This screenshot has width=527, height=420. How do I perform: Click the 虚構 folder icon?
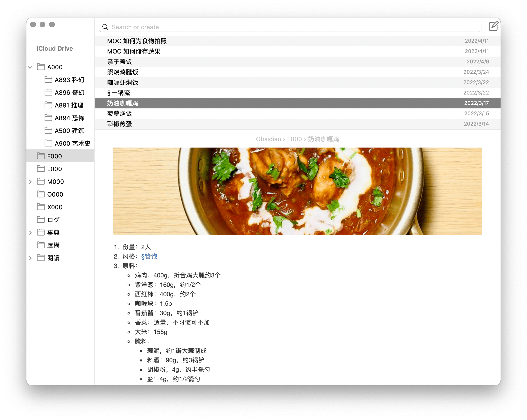pos(41,245)
